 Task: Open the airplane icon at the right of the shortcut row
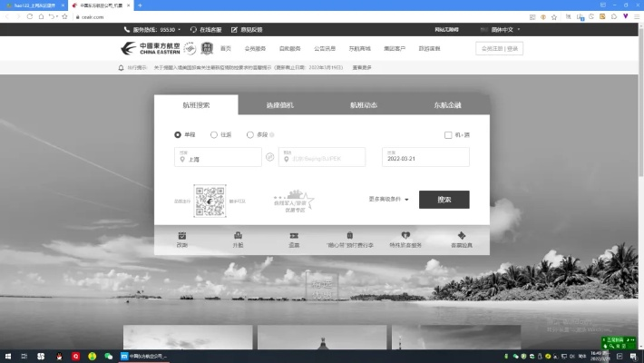462,236
